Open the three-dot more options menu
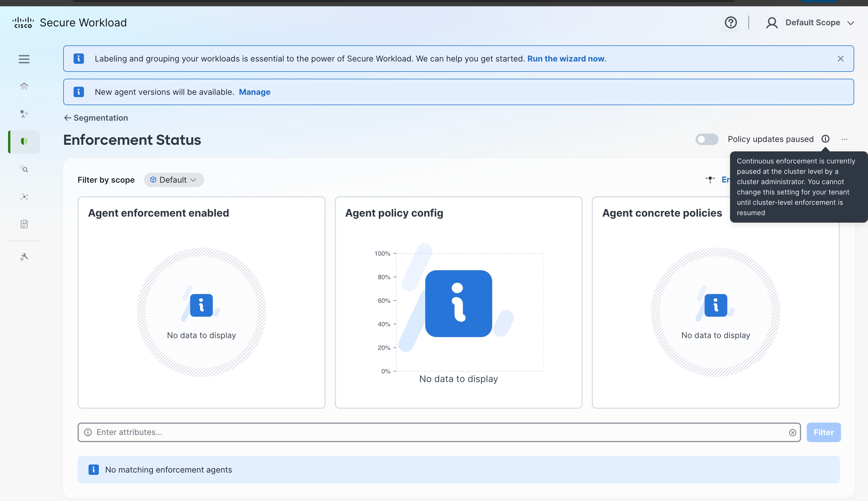This screenshot has height=501, width=868. click(844, 139)
